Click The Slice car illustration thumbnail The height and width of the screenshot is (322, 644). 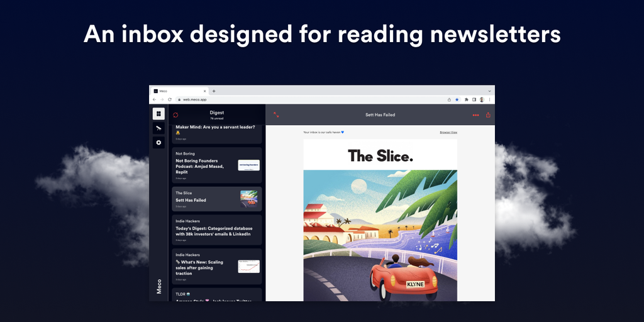(x=249, y=198)
